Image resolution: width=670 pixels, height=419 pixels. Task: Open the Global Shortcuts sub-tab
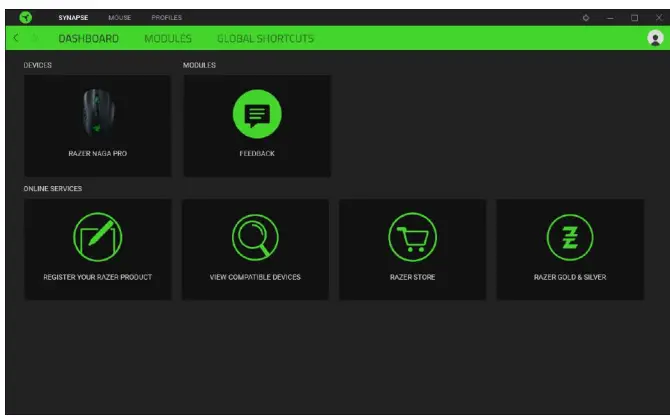265,38
